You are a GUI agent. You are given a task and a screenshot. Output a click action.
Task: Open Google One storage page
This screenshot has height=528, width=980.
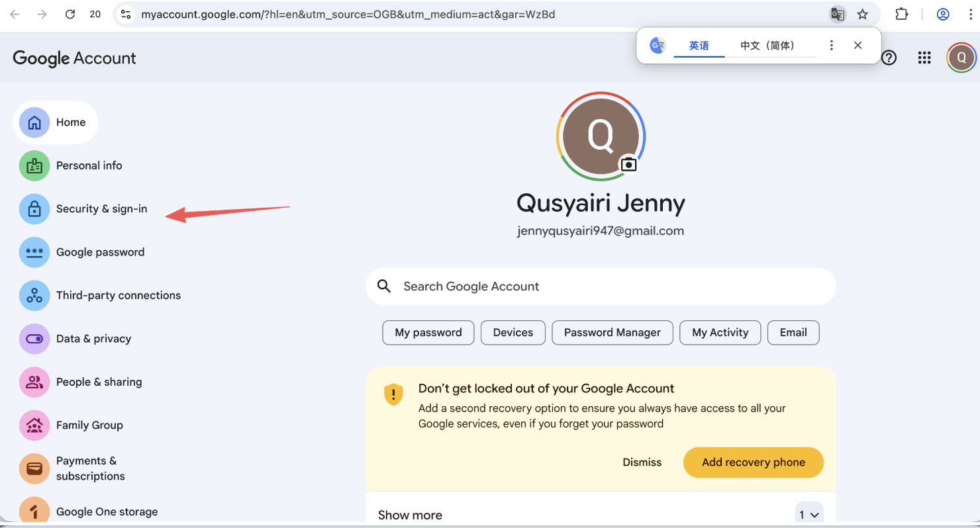pos(107,511)
